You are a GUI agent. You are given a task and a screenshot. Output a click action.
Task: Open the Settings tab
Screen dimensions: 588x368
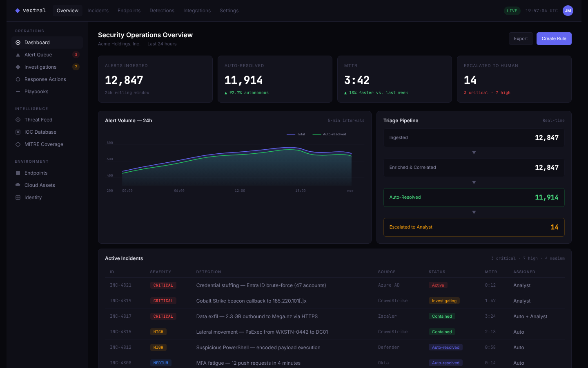[x=229, y=11]
